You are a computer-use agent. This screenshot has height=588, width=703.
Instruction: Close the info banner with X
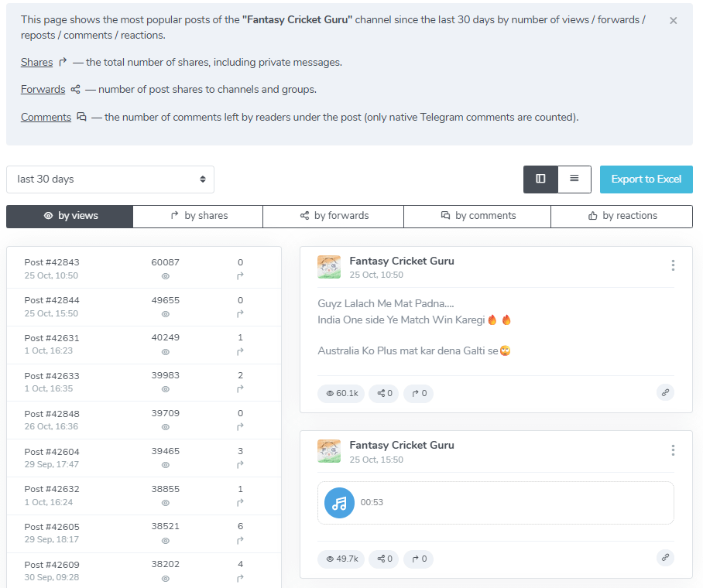click(673, 21)
